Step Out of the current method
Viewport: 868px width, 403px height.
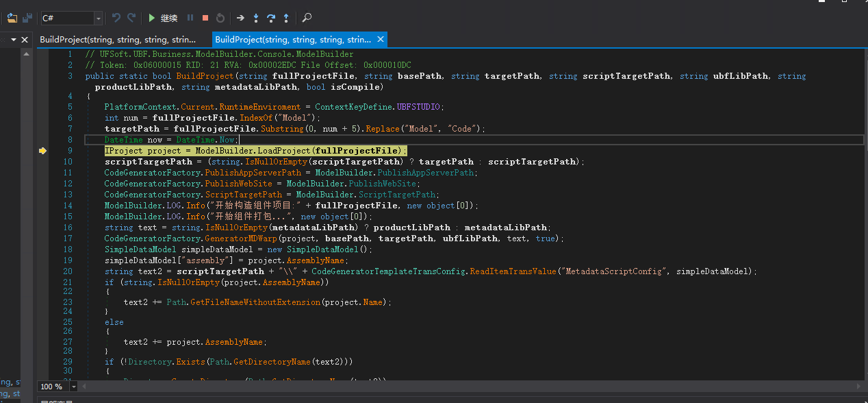286,18
